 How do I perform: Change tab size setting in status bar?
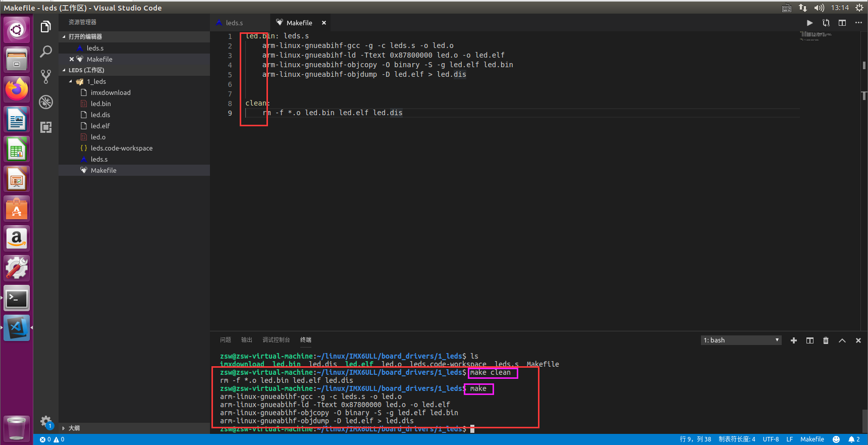737,439
